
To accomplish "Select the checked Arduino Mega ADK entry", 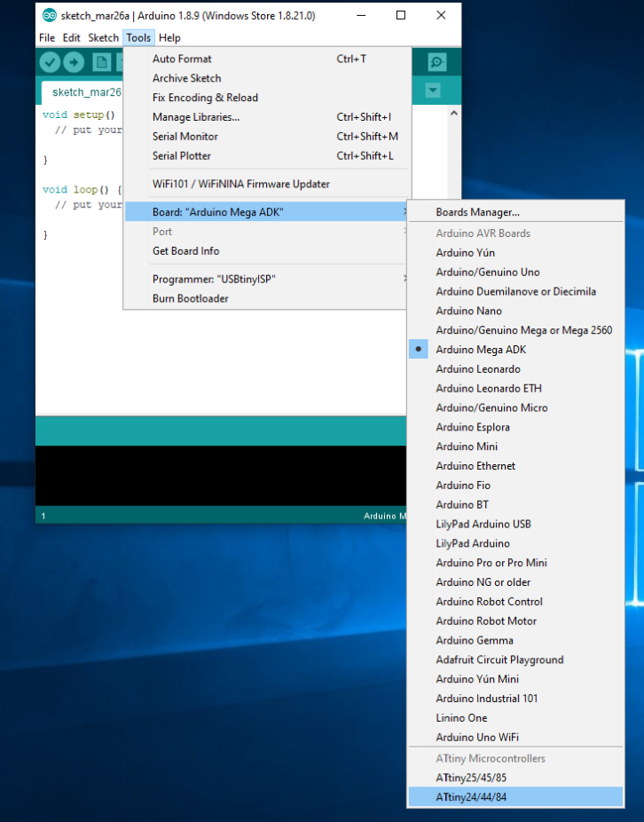I will [x=515, y=350].
